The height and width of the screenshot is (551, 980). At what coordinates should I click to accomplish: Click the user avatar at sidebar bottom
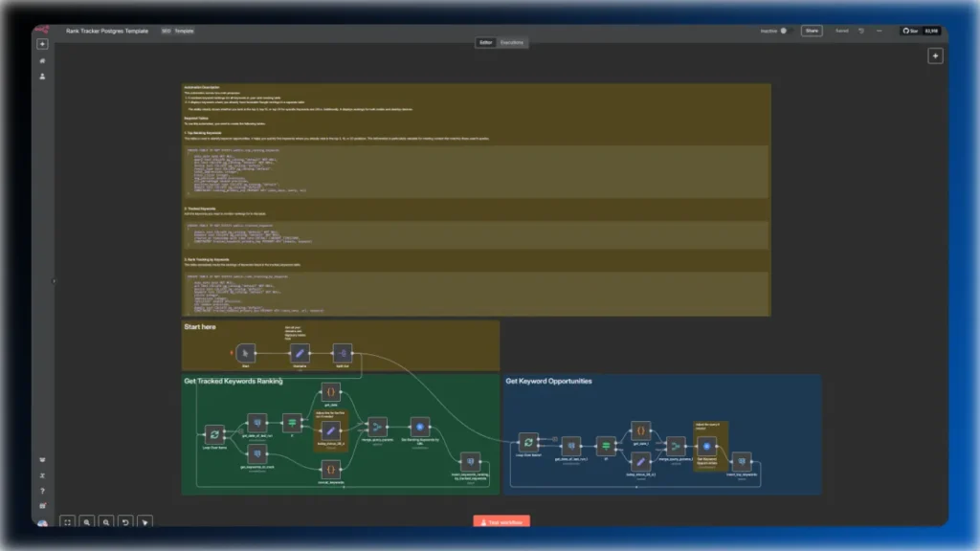[42, 523]
